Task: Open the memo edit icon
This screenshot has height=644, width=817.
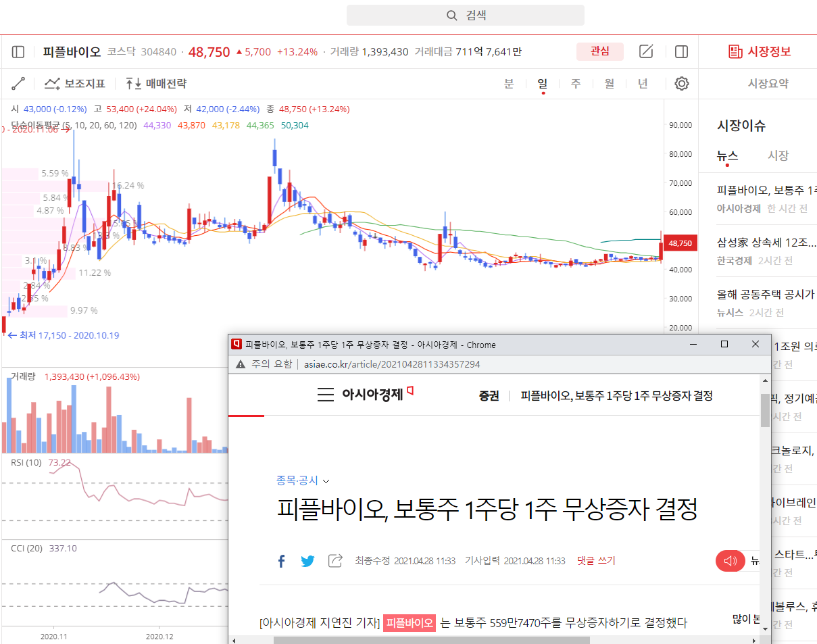Action: click(x=646, y=52)
